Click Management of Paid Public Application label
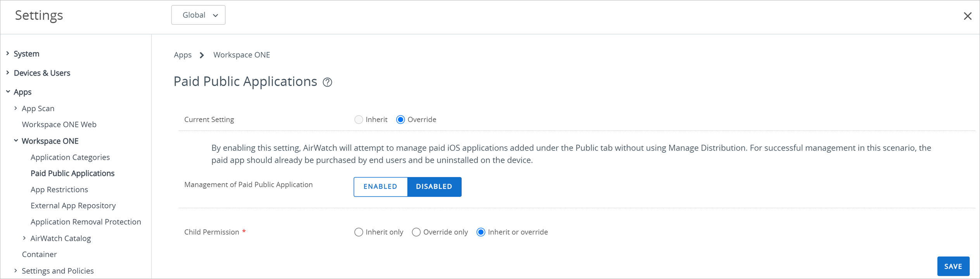 click(x=248, y=185)
